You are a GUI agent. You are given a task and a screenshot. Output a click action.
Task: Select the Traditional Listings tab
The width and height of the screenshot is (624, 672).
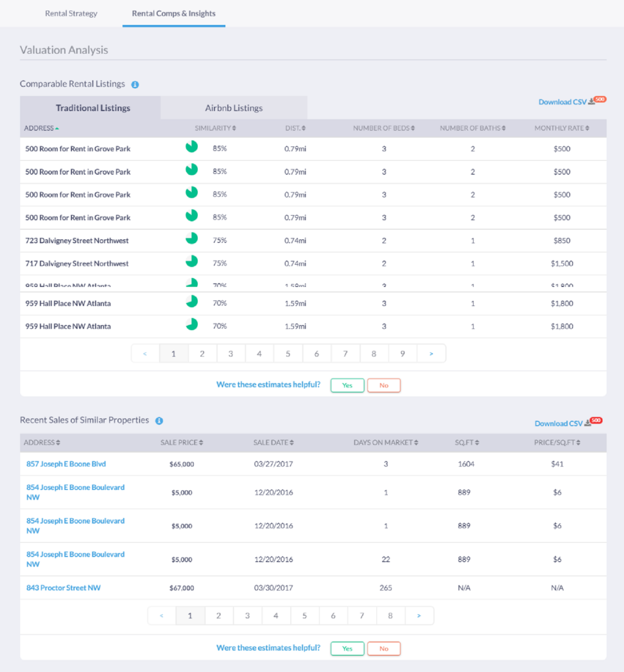click(x=93, y=108)
